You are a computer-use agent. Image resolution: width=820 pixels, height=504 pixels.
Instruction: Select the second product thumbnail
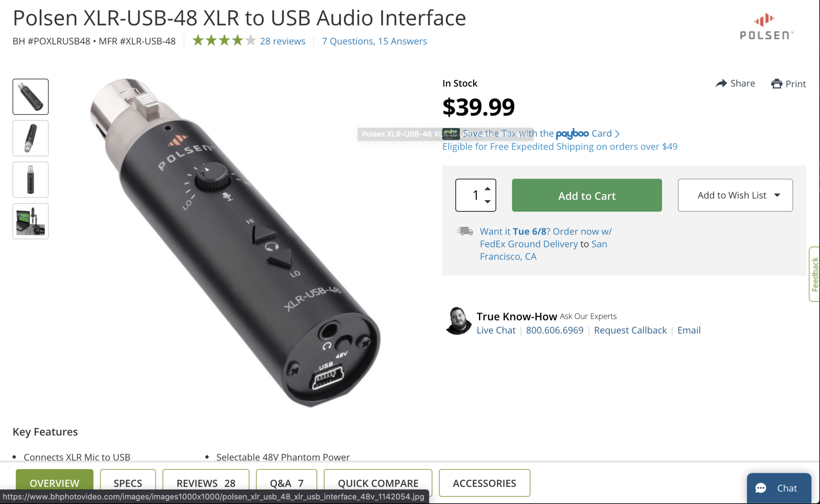[31, 138]
